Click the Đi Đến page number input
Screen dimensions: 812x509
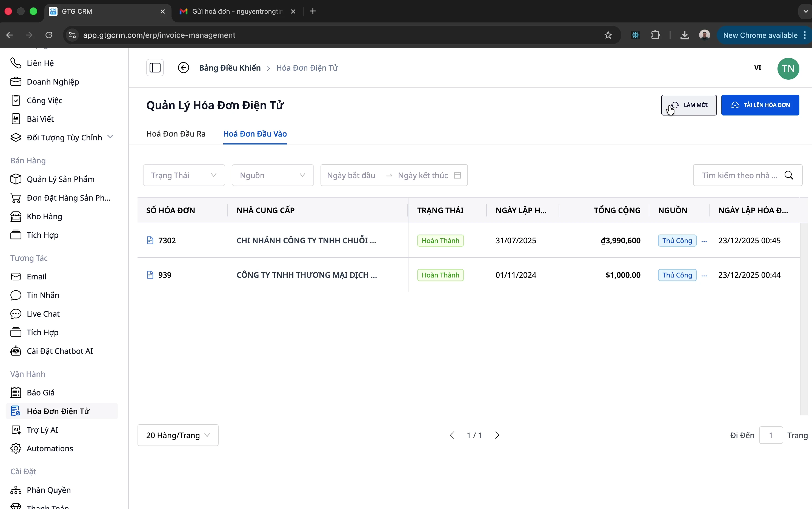pos(771,435)
